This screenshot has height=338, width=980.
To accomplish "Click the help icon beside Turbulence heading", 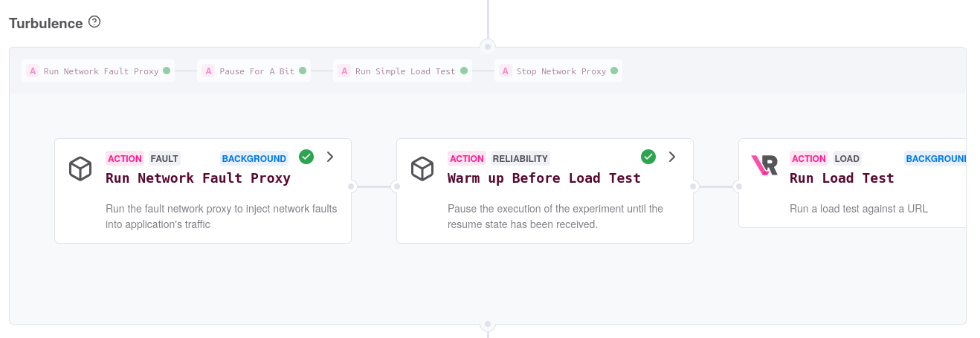I will [x=94, y=22].
